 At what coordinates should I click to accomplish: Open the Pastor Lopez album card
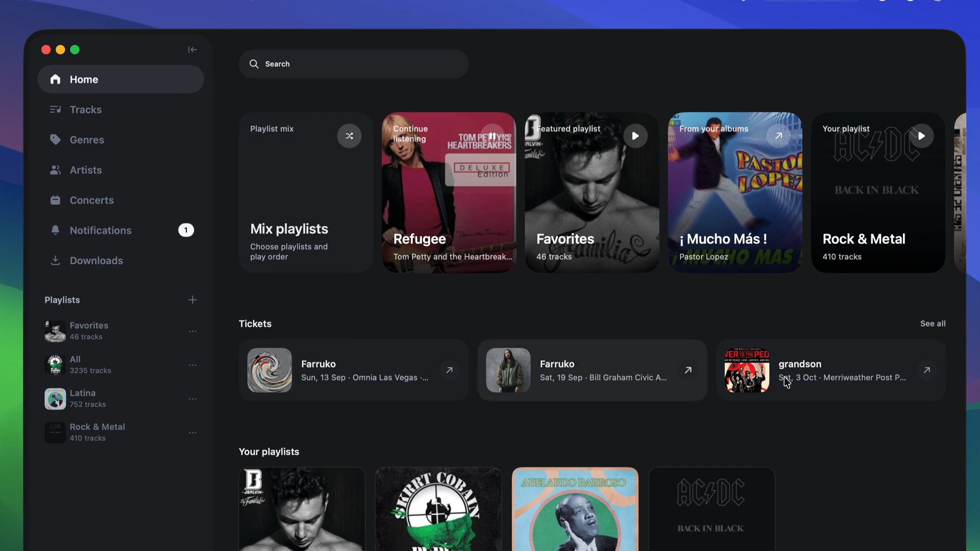pyautogui.click(x=735, y=192)
